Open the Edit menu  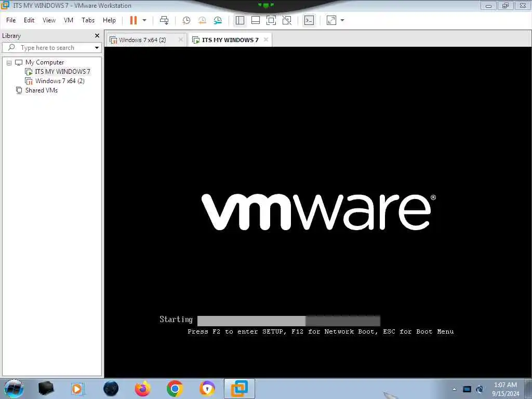[29, 20]
